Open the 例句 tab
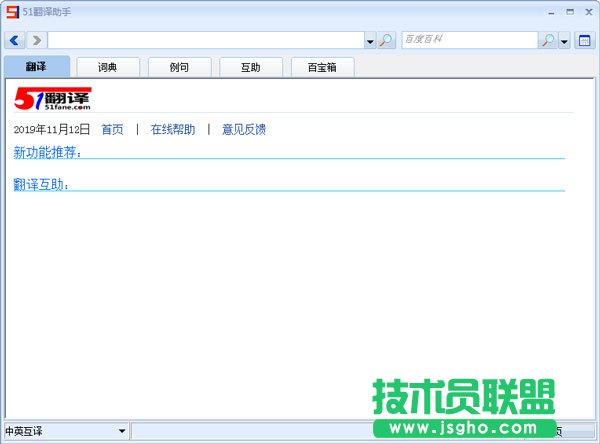Screen dimensions: 600x444 tap(179, 67)
